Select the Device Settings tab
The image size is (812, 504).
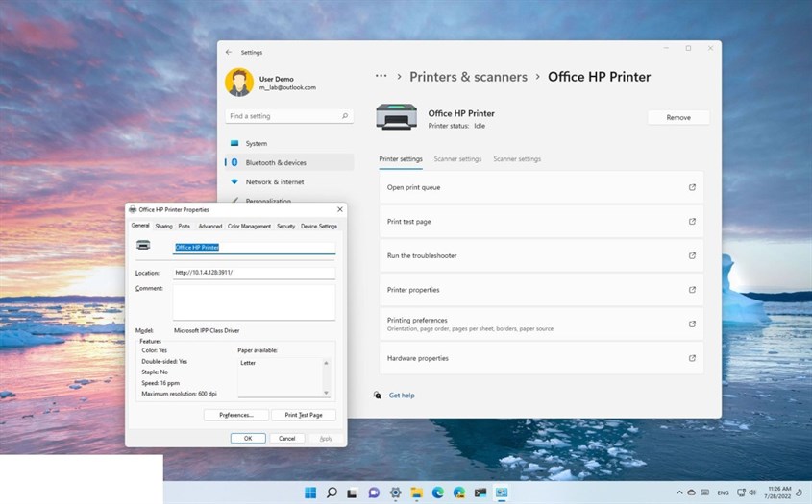[319, 227]
